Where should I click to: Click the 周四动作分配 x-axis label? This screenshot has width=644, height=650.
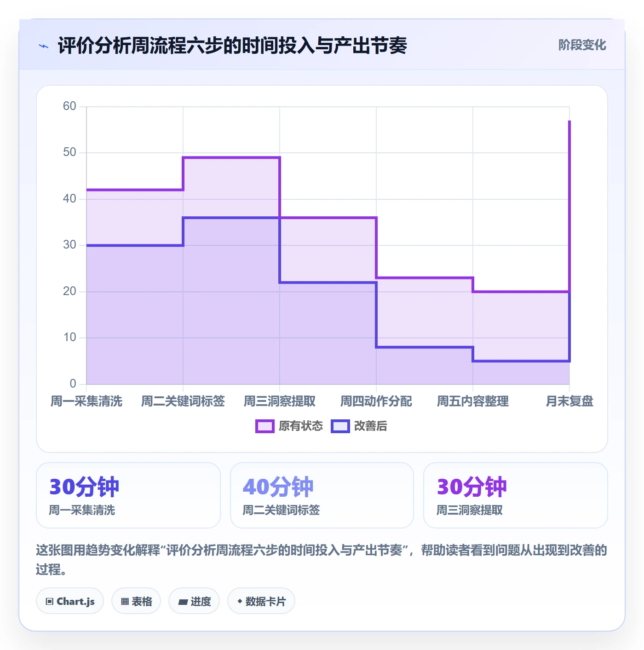pos(376,401)
